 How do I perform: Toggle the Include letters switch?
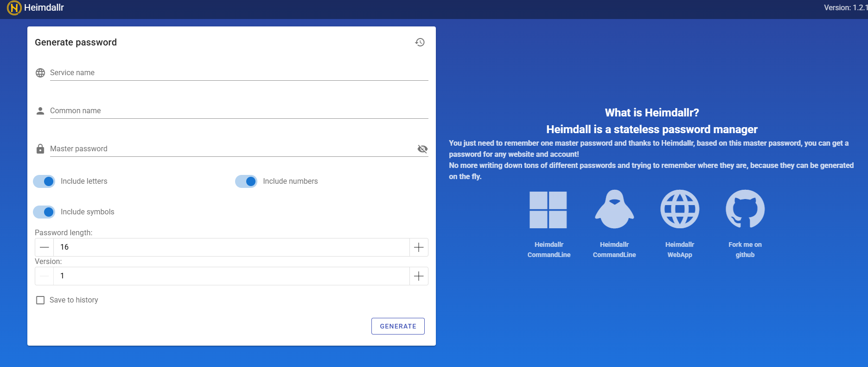[x=44, y=181]
